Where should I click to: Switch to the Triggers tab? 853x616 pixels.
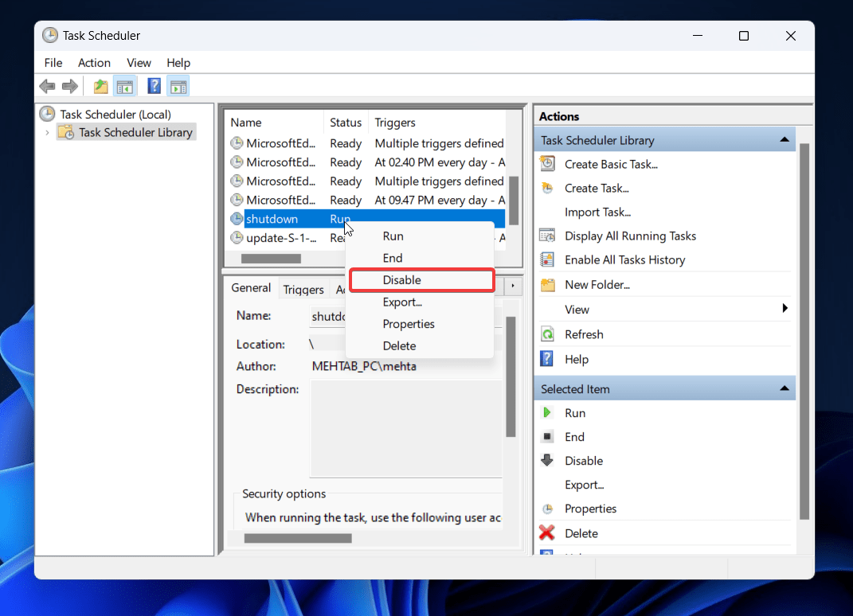click(x=303, y=289)
